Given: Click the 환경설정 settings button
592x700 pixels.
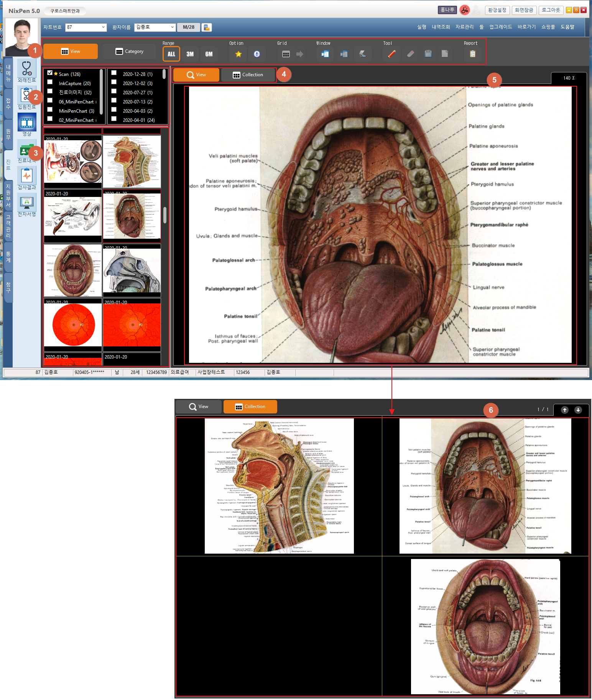Looking at the screenshot, I should click(x=497, y=10).
